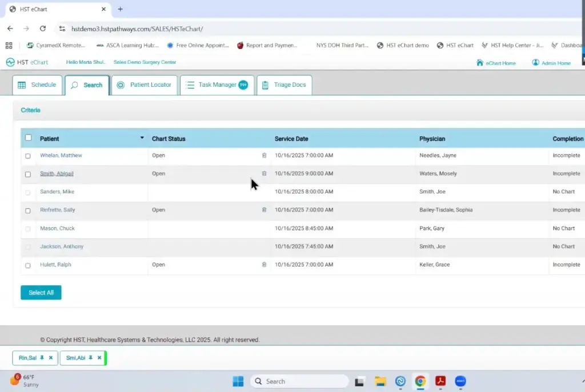The height and width of the screenshot is (392, 585).
Task: Toggle pin on Rin,Sal chart tab
Action: [42, 358]
